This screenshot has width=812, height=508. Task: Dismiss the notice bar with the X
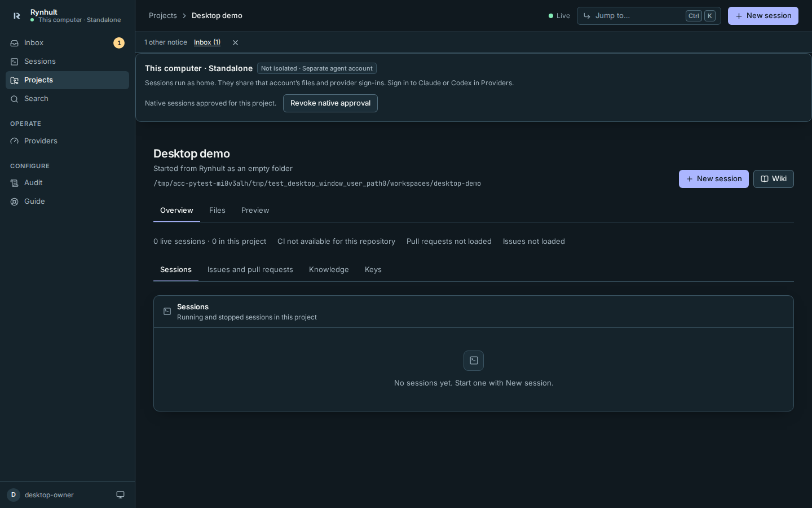(236, 42)
